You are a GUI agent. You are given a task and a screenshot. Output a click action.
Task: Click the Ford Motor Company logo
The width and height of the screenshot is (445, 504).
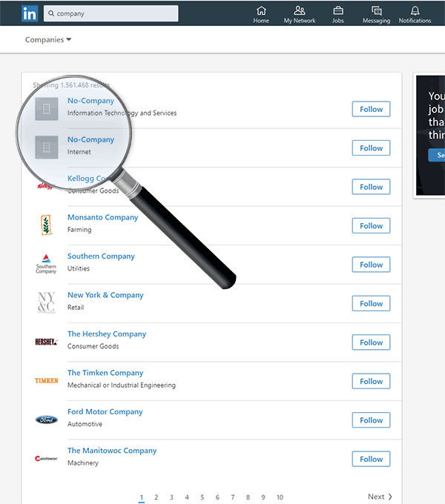click(x=47, y=420)
